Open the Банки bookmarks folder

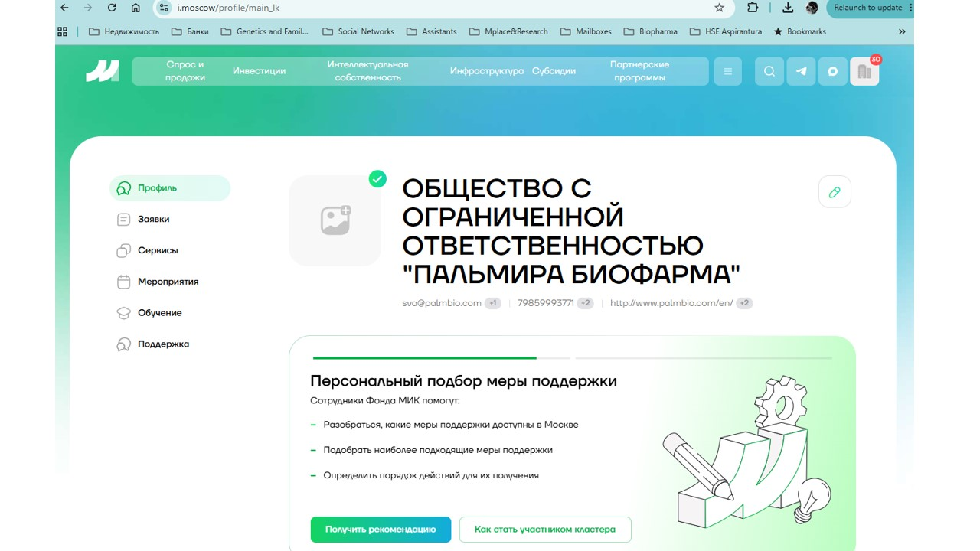[x=190, y=31]
